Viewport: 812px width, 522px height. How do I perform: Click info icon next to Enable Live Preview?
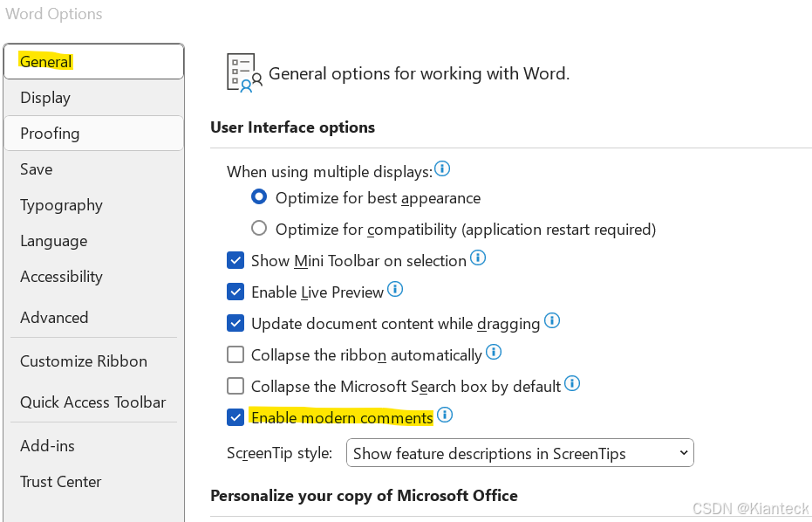pyautogui.click(x=394, y=289)
